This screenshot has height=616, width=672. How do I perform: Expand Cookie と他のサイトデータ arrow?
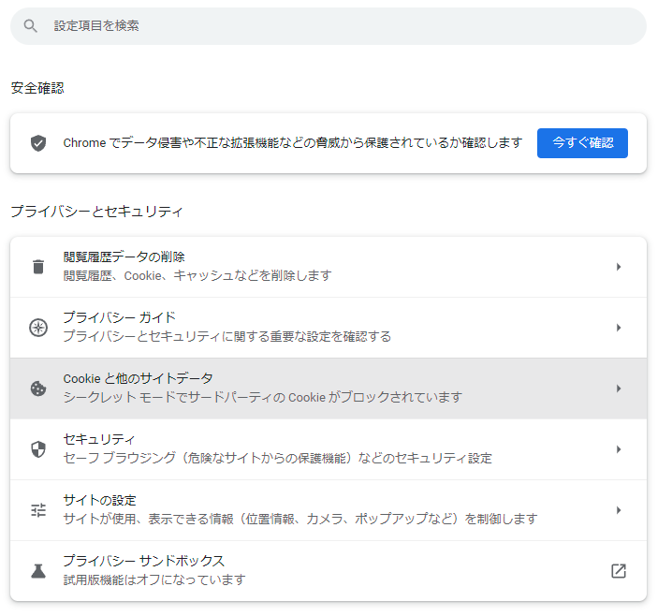tap(619, 389)
